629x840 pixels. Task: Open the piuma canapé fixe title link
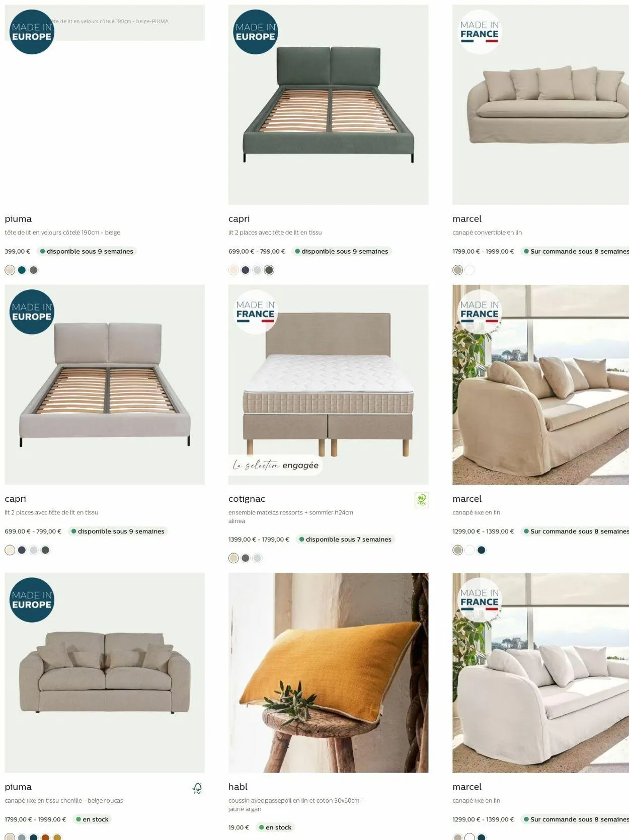click(18, 787)
